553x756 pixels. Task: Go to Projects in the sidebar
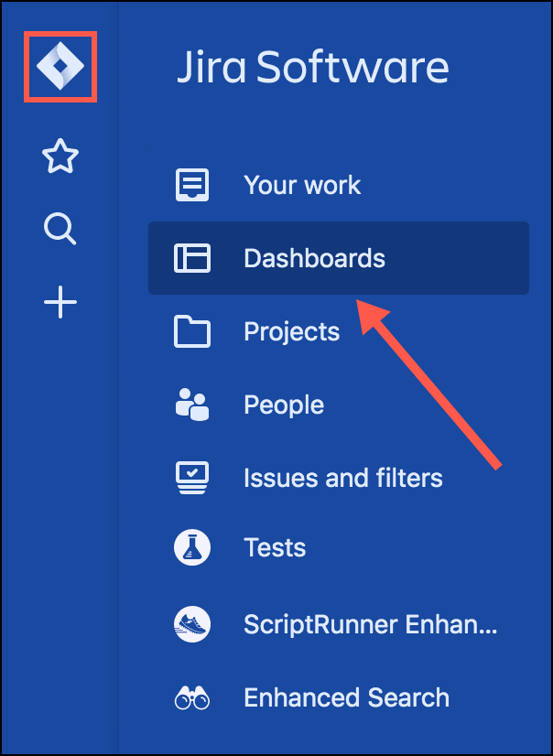point(291,331)
